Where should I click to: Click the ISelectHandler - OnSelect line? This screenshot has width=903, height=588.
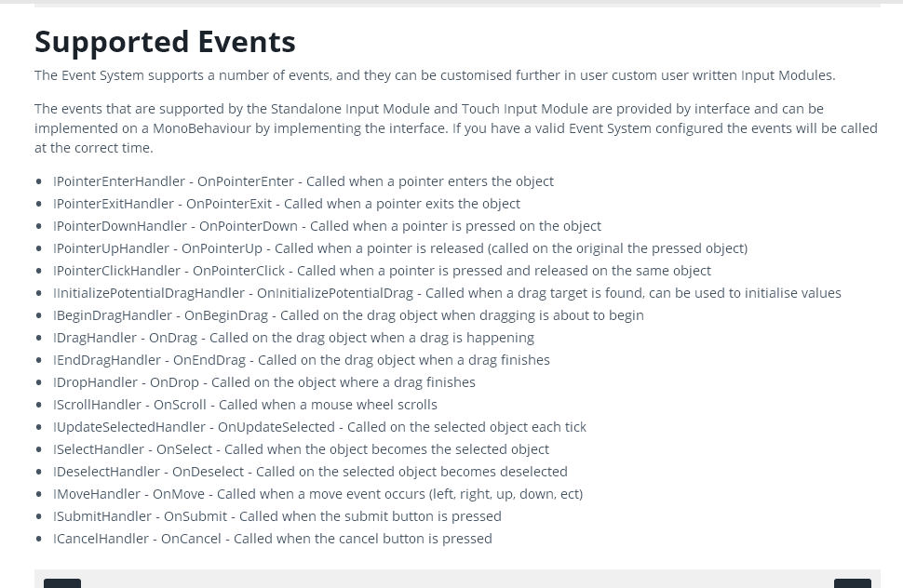pos(301,449)
